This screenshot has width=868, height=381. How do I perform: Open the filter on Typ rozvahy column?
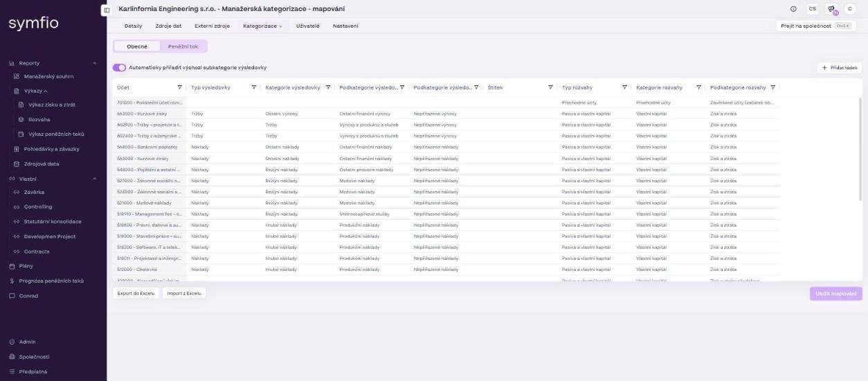click(x=624, y=87)
